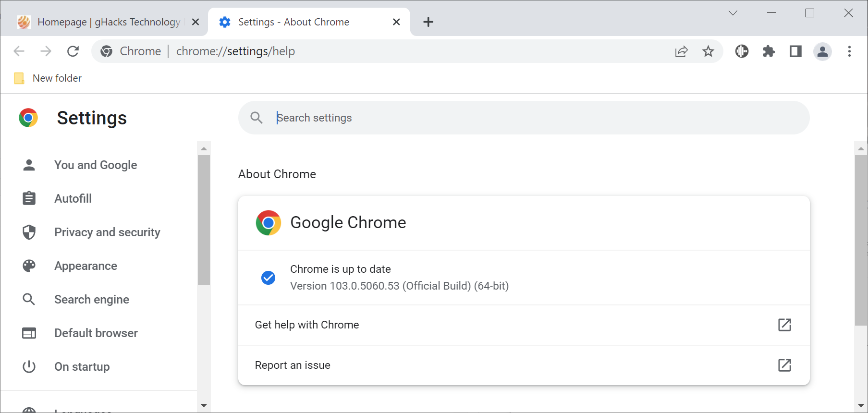This screenshot has height=413, width=868.
Task: Open Appearance settings
Action: tap(86, 266)
